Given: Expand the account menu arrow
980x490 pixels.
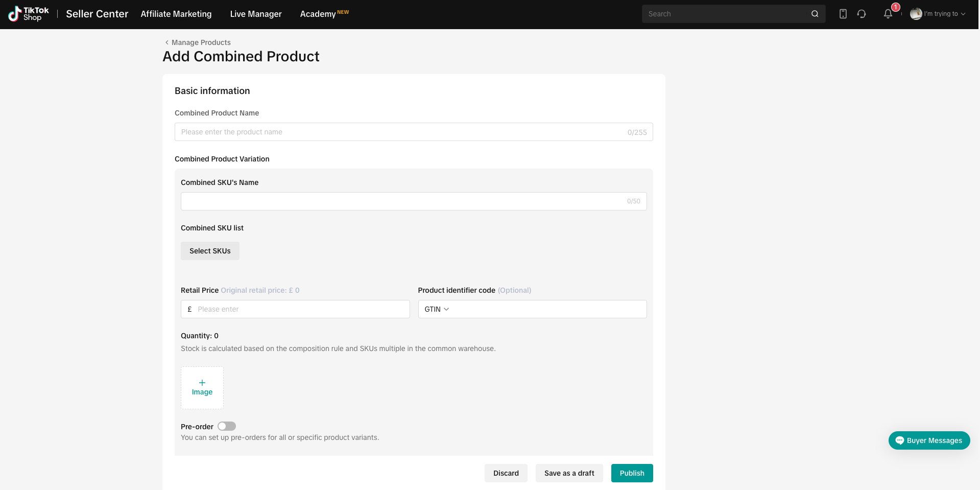Looking at the screenshot, I should [x=963, y=14].
